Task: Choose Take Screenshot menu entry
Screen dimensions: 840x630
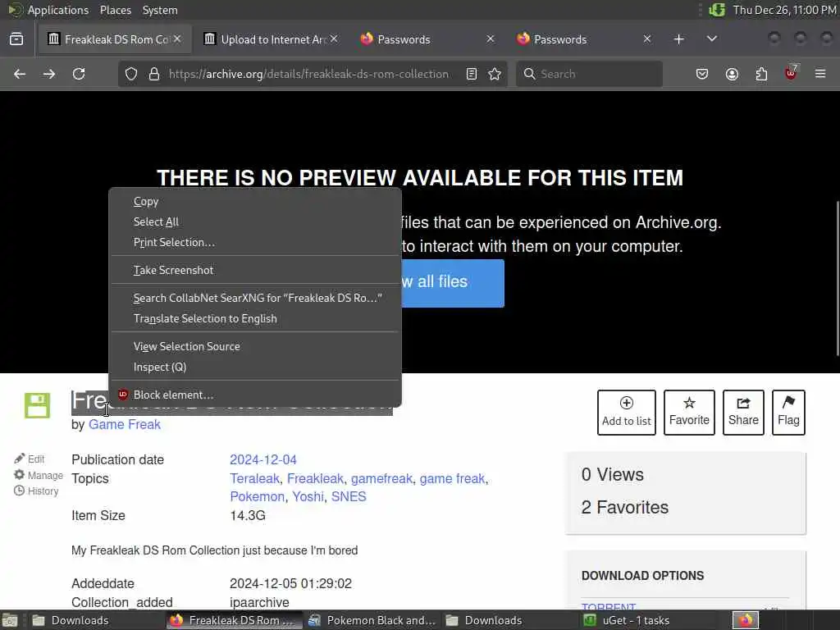Action: point(255,270)
